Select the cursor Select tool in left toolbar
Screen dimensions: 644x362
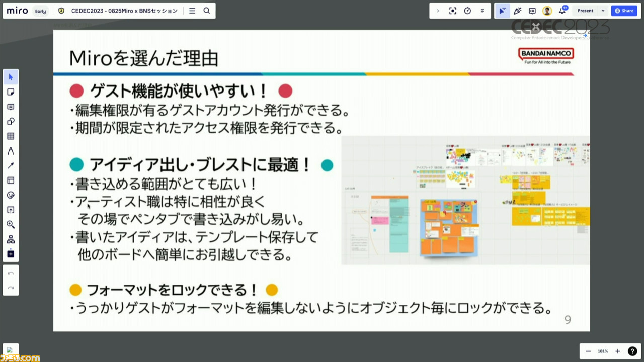11,77
